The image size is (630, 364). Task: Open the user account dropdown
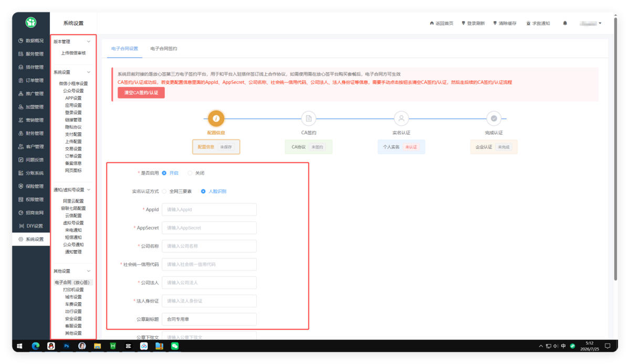point(591,24)
